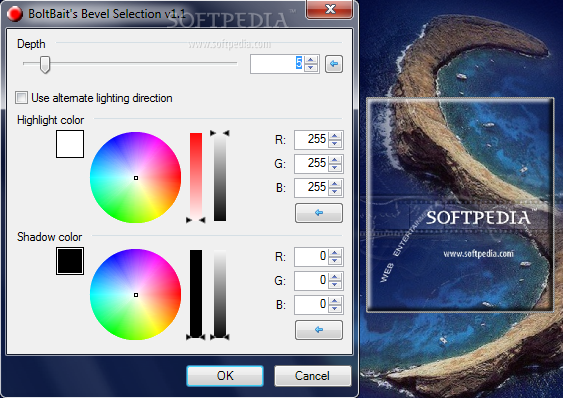This screenshot has width=563, height=398.
Task: Click the Depth slider thumb
Action: [x=45, y=65]
